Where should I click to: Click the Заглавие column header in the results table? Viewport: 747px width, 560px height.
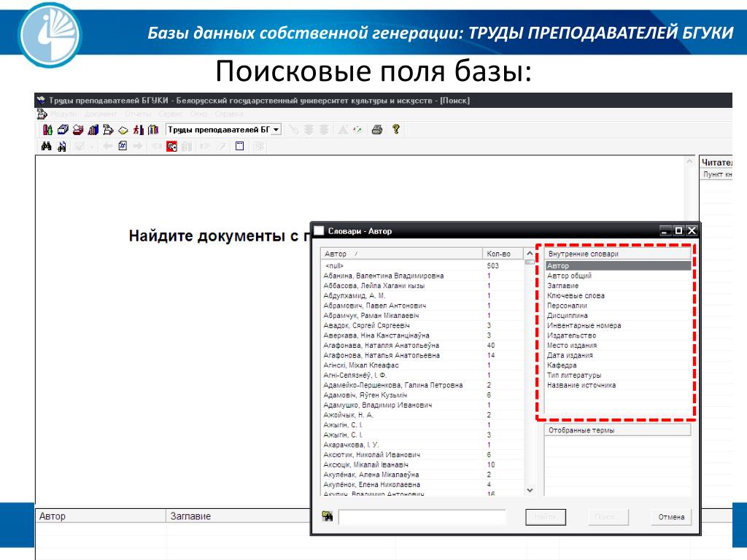(239, 516)
